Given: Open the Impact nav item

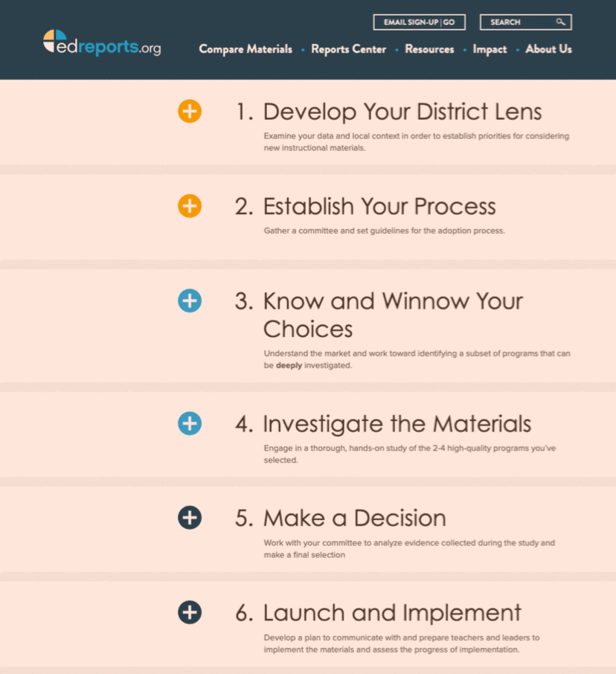Looking at the screenshot, I should (490, 49).
